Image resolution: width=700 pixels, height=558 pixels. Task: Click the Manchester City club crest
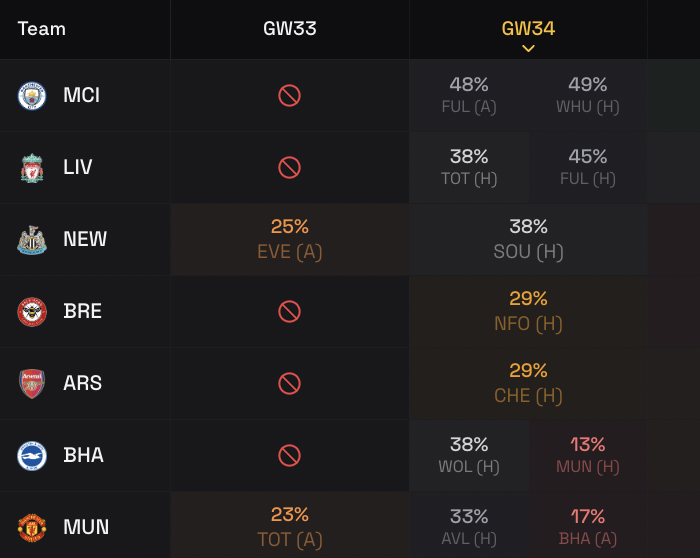pos(32,96)
